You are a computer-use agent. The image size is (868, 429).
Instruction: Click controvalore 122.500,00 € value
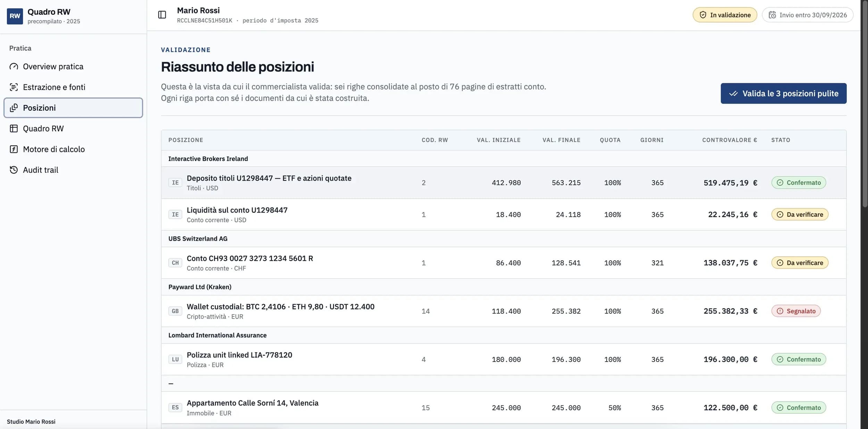(731, 407)
